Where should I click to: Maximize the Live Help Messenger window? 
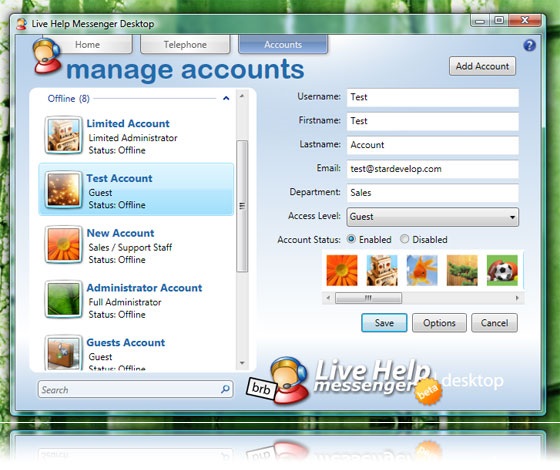click(x=499, y=21)
